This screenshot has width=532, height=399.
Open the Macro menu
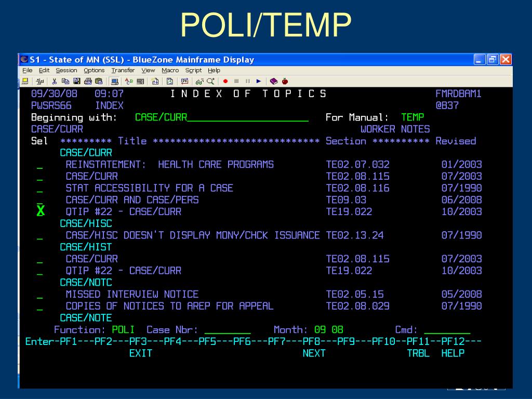tap(170, 70)
